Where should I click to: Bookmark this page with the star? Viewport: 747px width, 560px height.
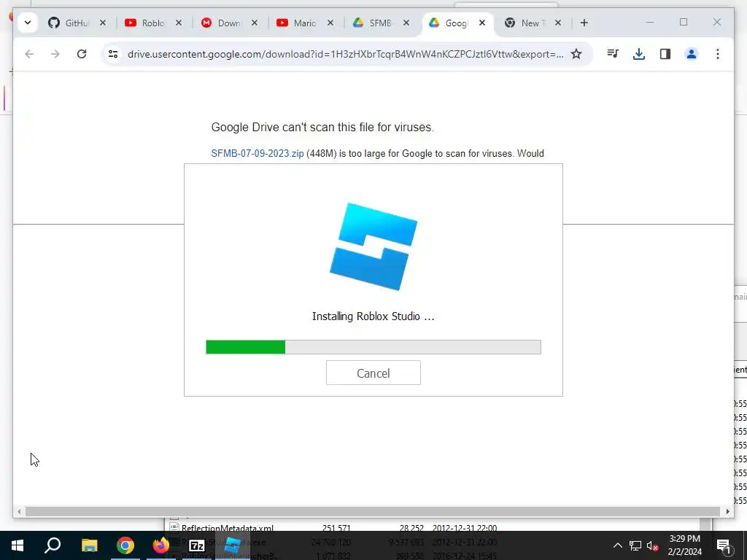pyautogui.click(x=576, y=54)
